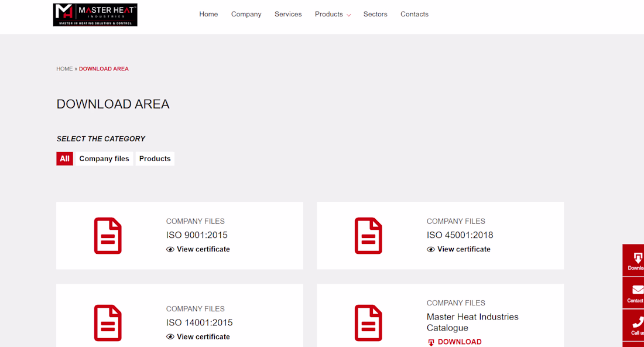Click the HOME breadcrumb link
644x347 pixels.
tap(64, 69)
